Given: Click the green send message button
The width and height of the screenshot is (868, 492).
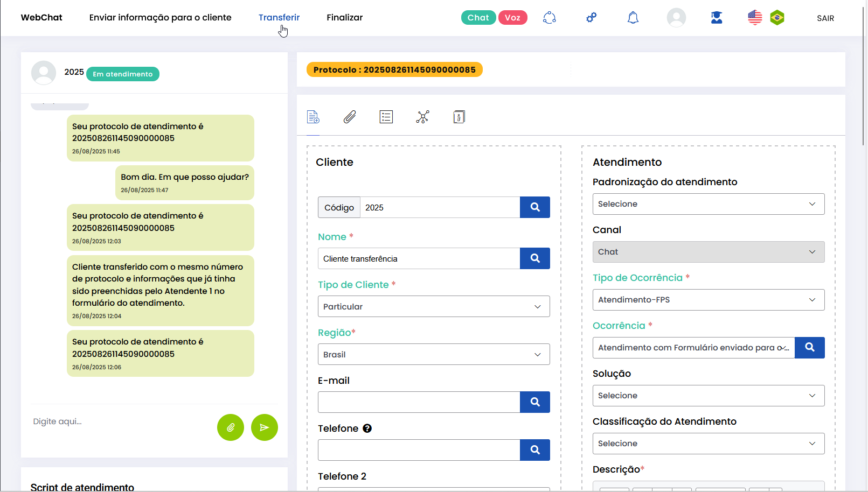Looking at the screenshot, I should (x=265, y=427).
